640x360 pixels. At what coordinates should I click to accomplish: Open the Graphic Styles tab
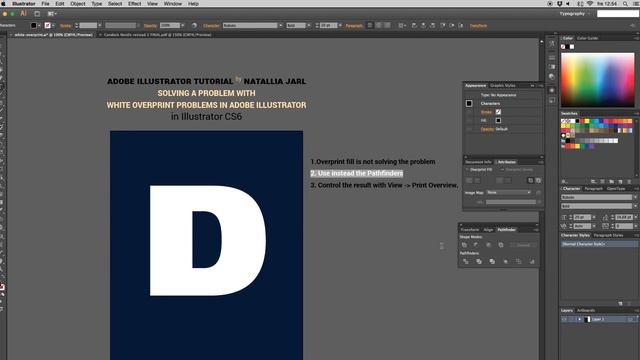[x=502, y=85]
